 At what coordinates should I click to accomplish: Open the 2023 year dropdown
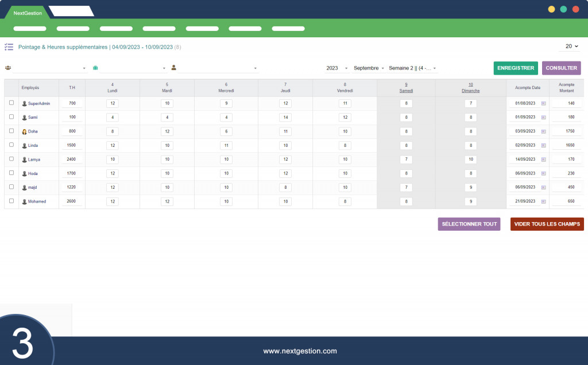click(336, 68)
